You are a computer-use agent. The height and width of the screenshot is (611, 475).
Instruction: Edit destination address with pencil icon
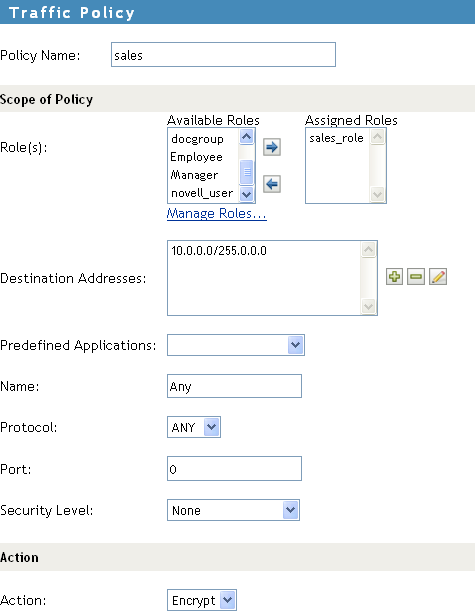(x=438, y=277)
